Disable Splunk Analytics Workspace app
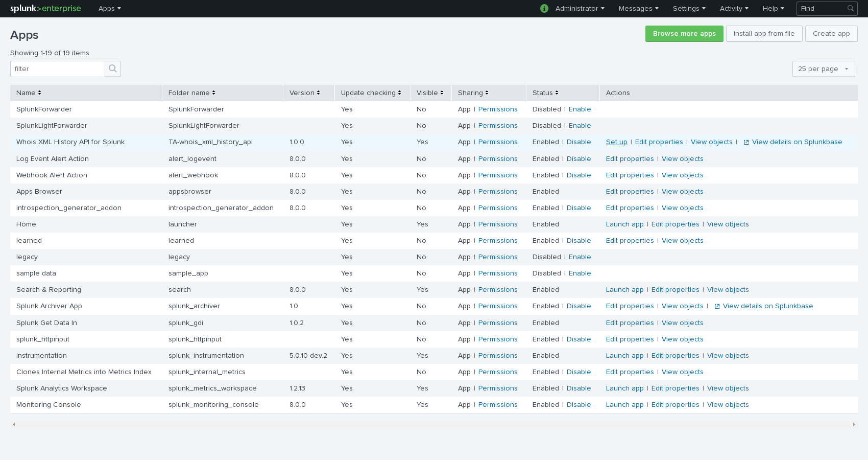Screen dimensions: 868x460 (x=578, y=388)
